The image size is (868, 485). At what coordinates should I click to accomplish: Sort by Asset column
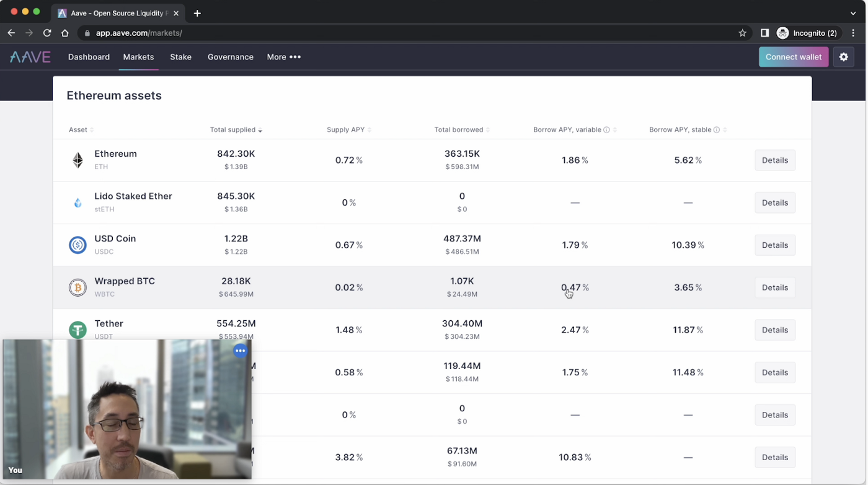pyautogui.click(x=81, y=130)
